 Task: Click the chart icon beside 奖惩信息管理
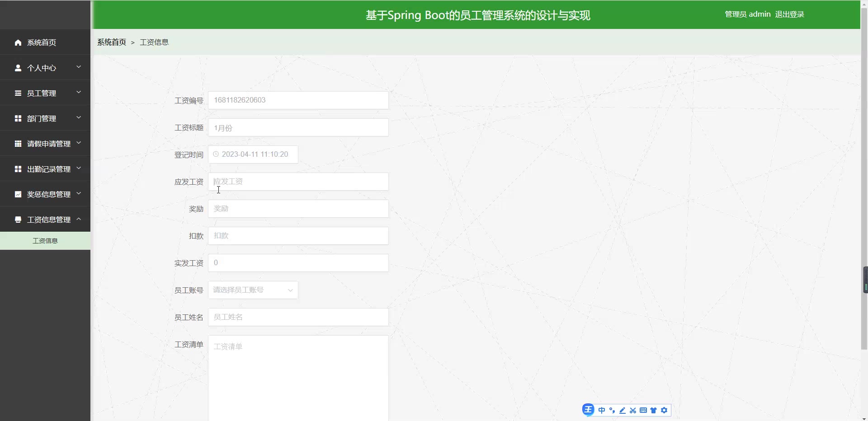18,194
